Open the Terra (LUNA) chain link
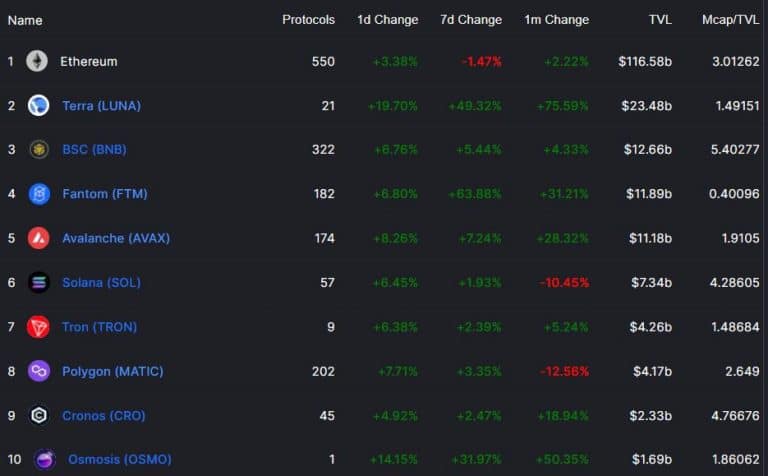This screenshot has height=476, width=768. 101,106
